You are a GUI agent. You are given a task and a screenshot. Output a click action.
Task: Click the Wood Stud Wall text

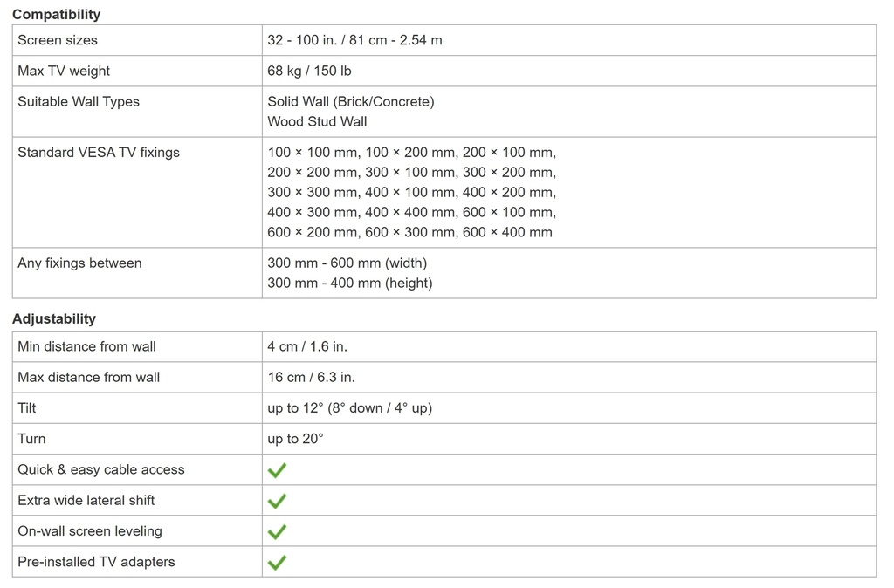[317, 121]
